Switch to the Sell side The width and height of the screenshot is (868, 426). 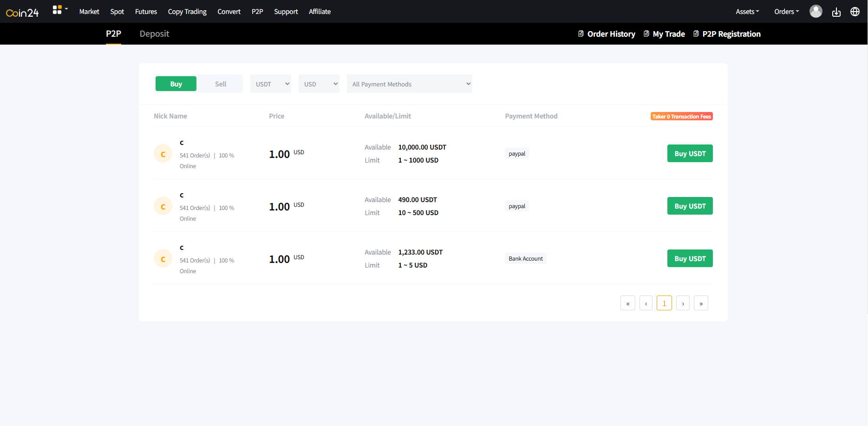point(220,84)
